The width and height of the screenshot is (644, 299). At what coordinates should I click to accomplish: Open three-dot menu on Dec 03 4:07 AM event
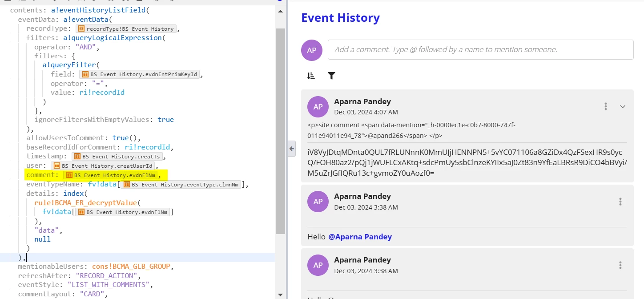click(x=605, y=106)
